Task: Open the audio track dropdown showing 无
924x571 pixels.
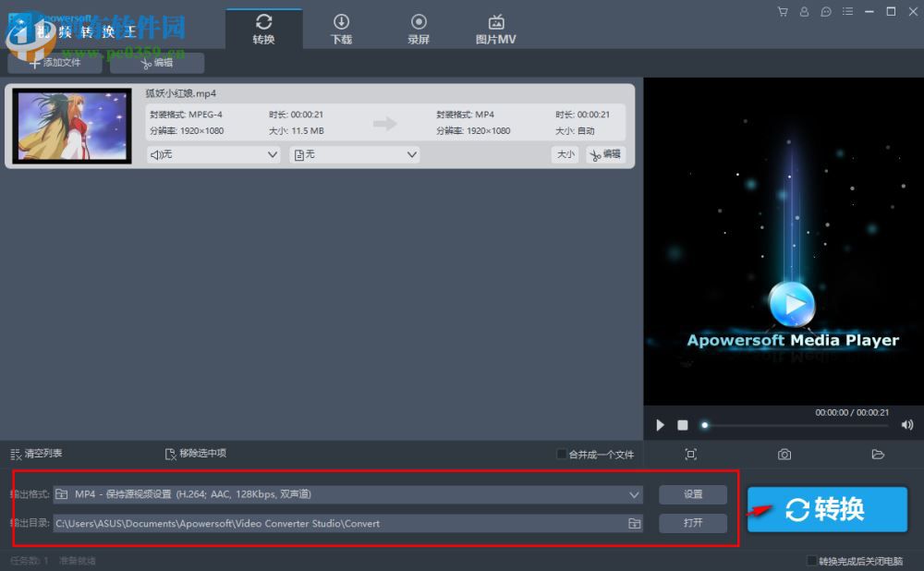Action: tap(213, 154)
